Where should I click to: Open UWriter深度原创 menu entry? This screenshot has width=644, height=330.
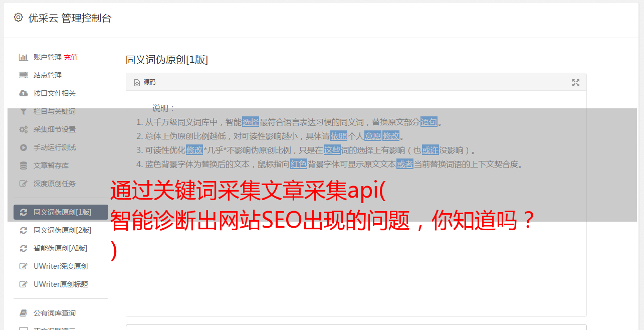[x=61, y=266]
